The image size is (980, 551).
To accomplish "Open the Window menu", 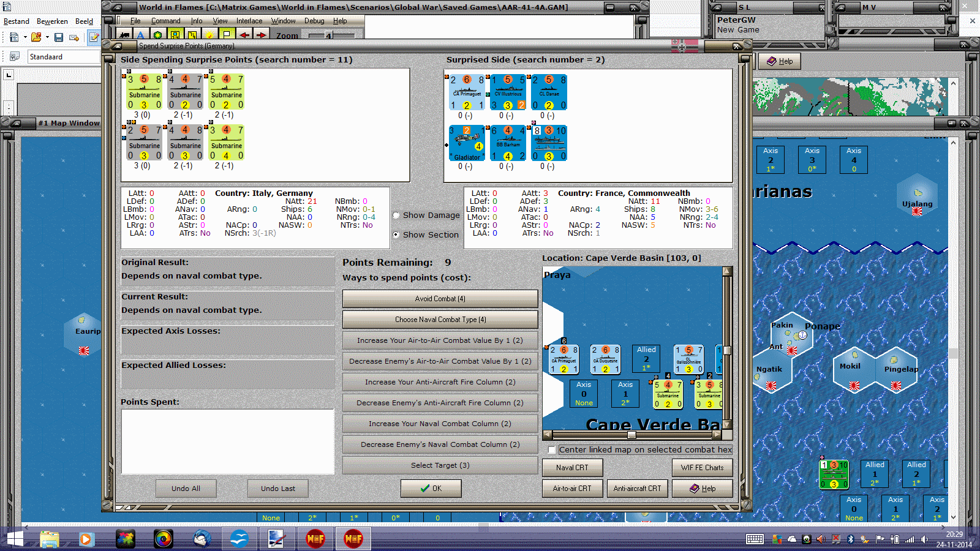I will (283, 21).
